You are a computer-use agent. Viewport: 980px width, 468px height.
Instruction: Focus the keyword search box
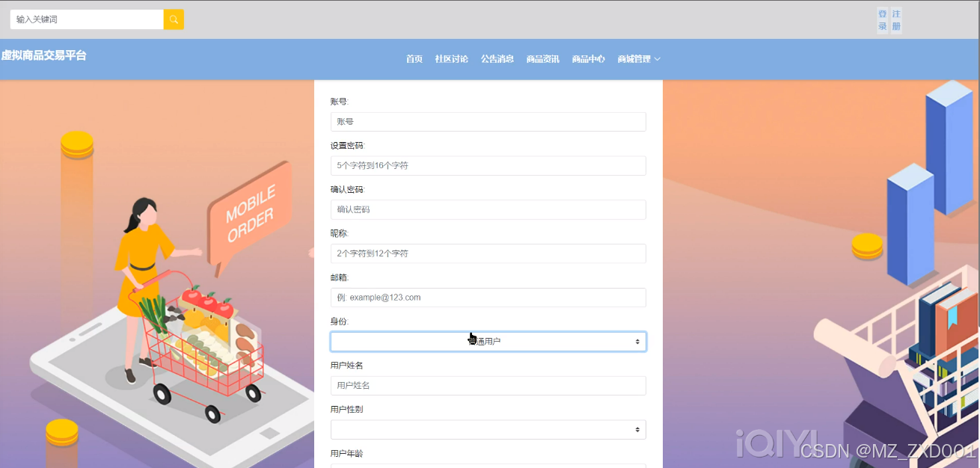[87, 19]
